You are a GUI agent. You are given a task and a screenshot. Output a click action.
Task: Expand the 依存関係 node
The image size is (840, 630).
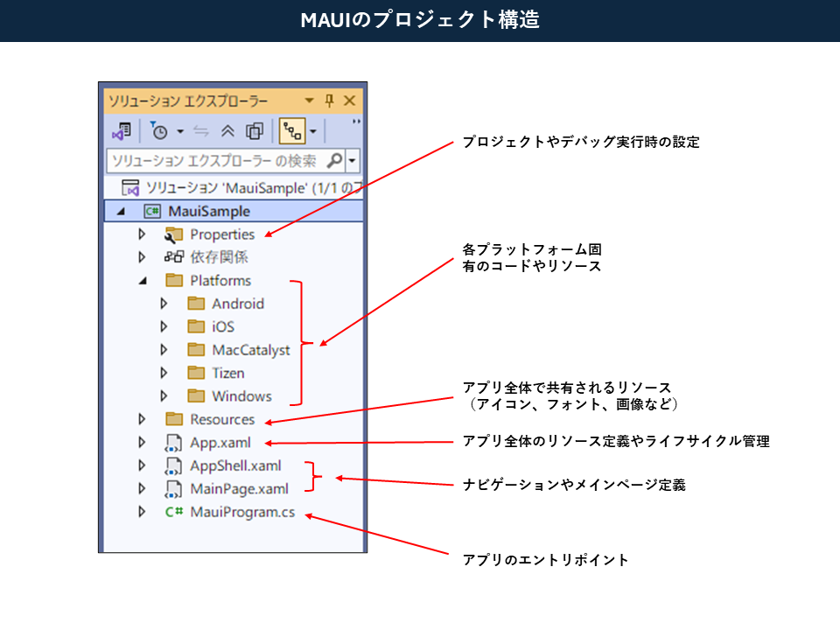click(x=142, y=257)
